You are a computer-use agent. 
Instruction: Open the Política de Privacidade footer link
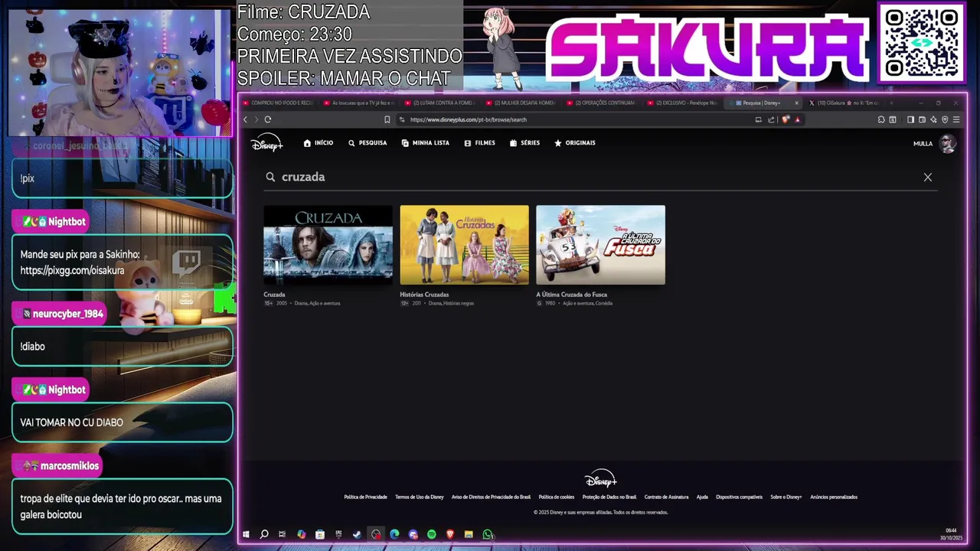365,497
